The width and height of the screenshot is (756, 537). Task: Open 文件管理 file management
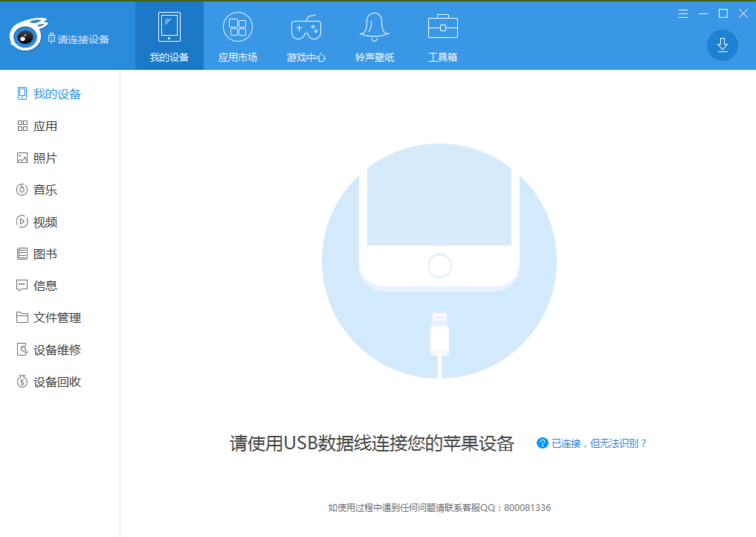pyautogui.click(x=49, y=318)
